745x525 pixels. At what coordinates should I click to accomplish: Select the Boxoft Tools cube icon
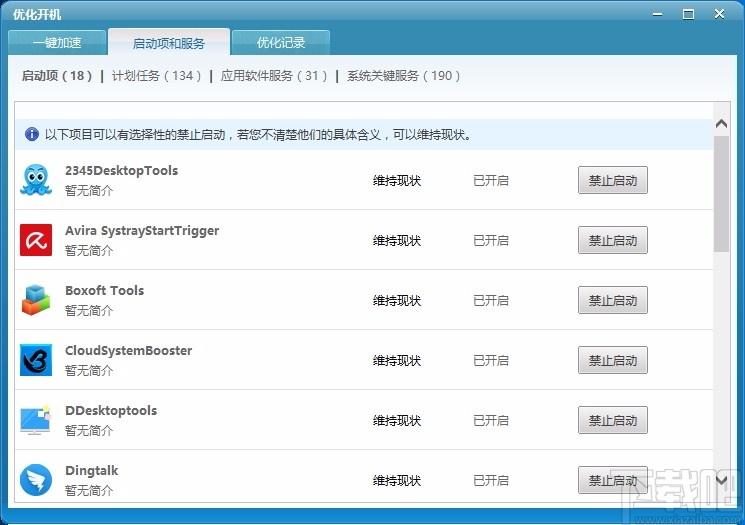(36, 300)
